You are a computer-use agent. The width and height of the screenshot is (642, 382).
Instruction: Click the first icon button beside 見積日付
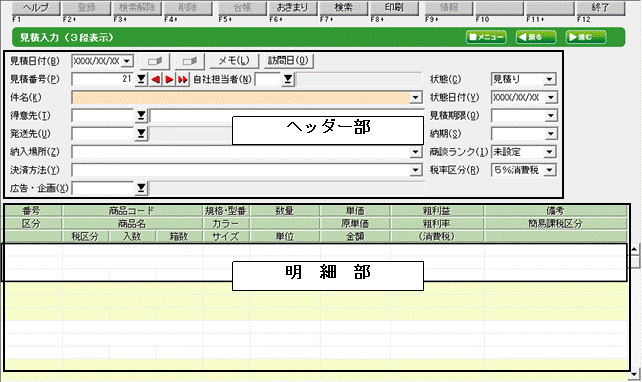click(155, 61)
